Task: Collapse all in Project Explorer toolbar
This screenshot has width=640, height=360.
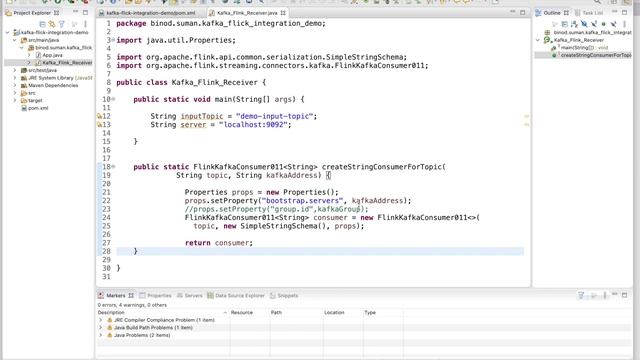Action: tap(42, 24)
